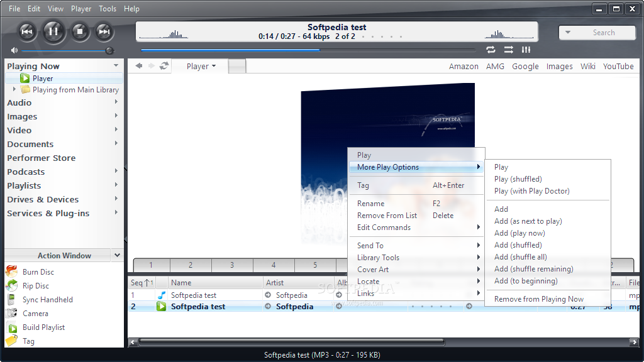Sort by the Name column header
The width and height of the screenshot is (644, 362).
(215, 282)
